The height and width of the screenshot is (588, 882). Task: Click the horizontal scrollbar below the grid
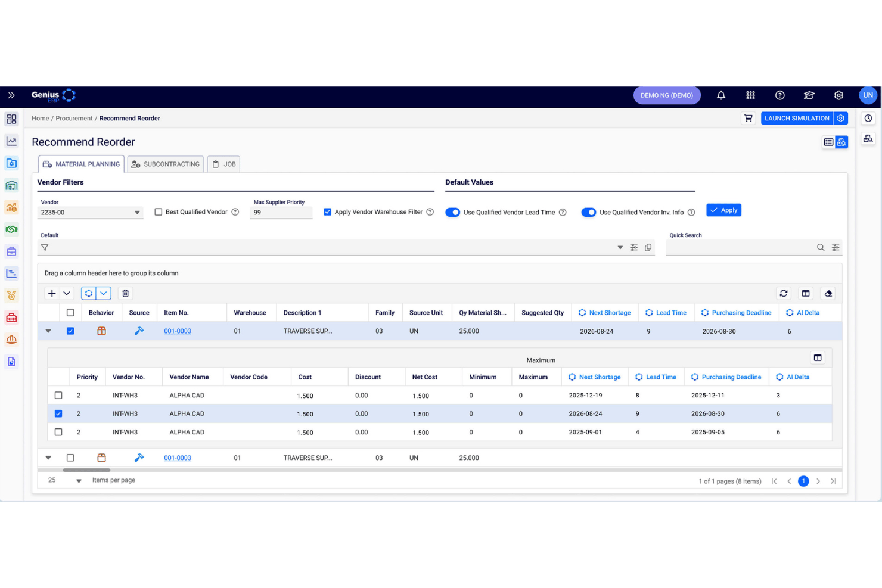tap(86, 470)
